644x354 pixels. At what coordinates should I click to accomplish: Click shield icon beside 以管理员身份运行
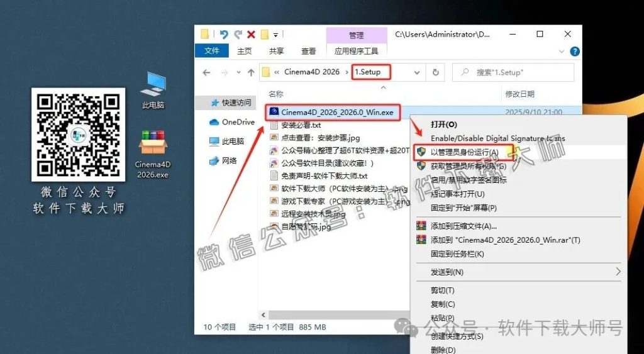tap(421, 152)
